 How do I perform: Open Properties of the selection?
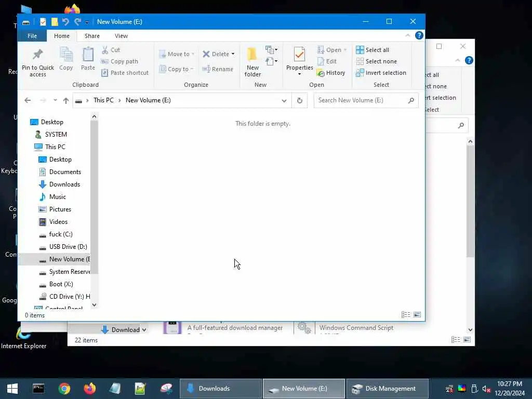tap(299, 61)
